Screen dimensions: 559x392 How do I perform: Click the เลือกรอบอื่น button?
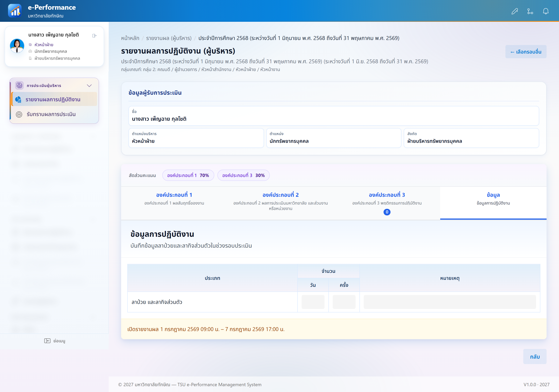[x=526, y=52]
